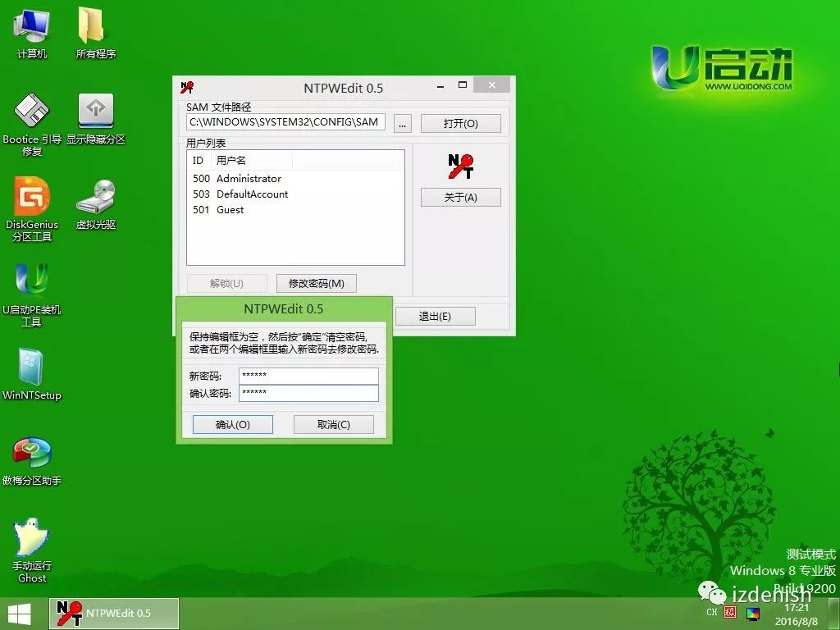Click 打开(O) to load the SAM file
The width and height of the screenshot is (840, 630).
click(x=460, y=123)
